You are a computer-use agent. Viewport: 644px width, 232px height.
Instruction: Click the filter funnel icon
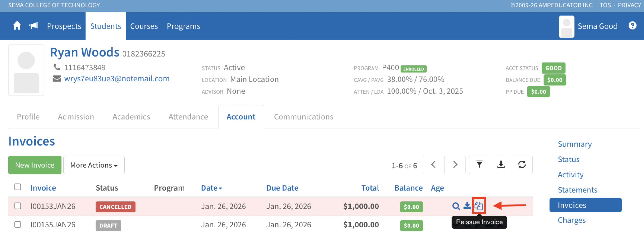(479, 165)
